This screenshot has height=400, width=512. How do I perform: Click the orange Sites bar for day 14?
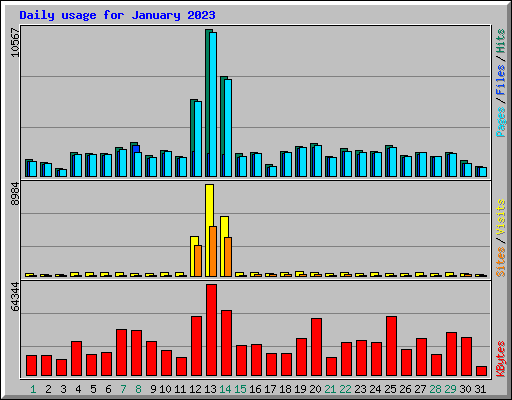(228, 257)
